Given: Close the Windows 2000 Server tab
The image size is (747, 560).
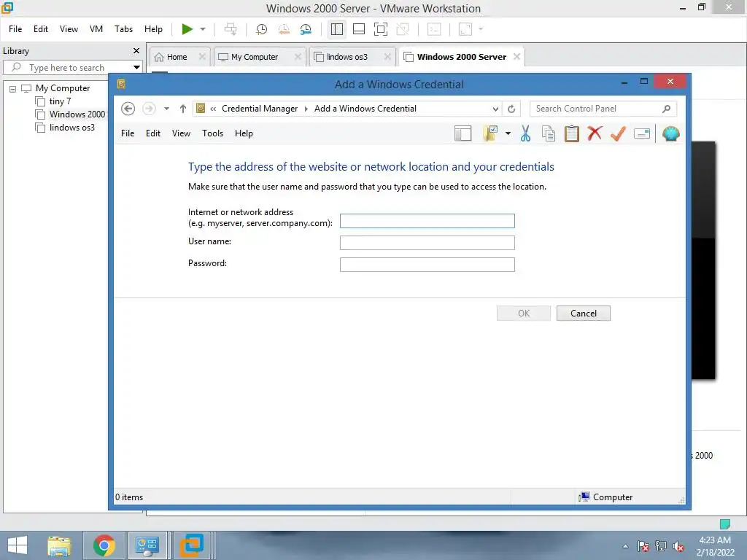Looking at the screenshot, I should (x=516, y=57).
